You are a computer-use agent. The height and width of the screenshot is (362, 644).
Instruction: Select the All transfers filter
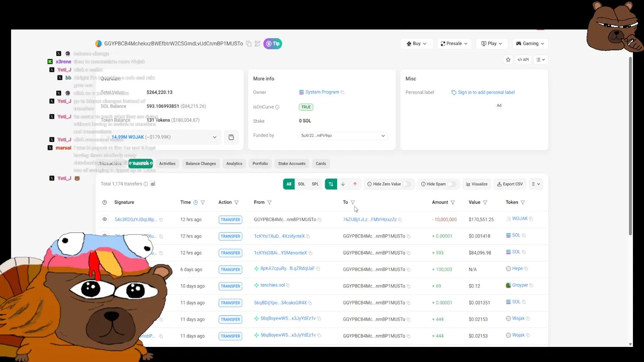point(289,184)
